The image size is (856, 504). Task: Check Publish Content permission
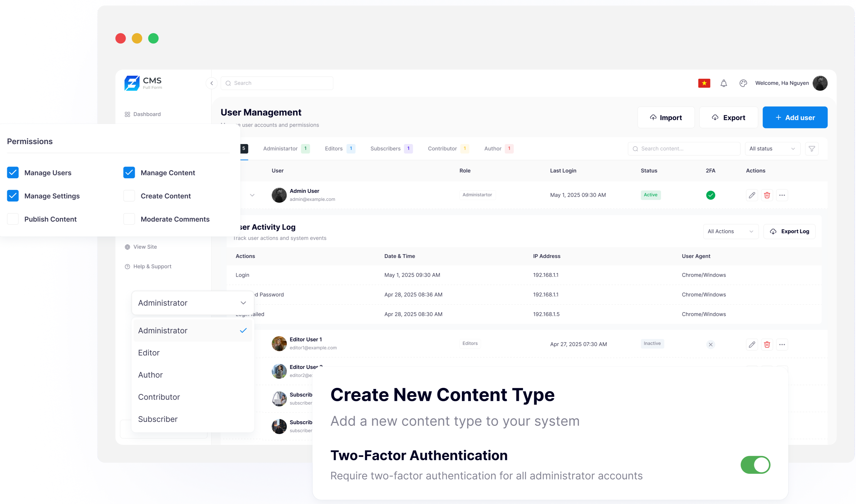pyautogui.click(x=13, y=219)
